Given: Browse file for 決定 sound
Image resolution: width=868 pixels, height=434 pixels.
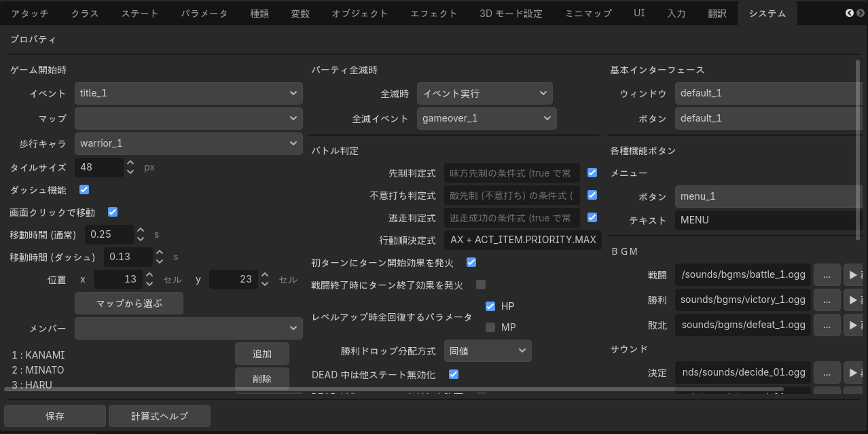Looking at the screenshot, I should pos(827,372).
